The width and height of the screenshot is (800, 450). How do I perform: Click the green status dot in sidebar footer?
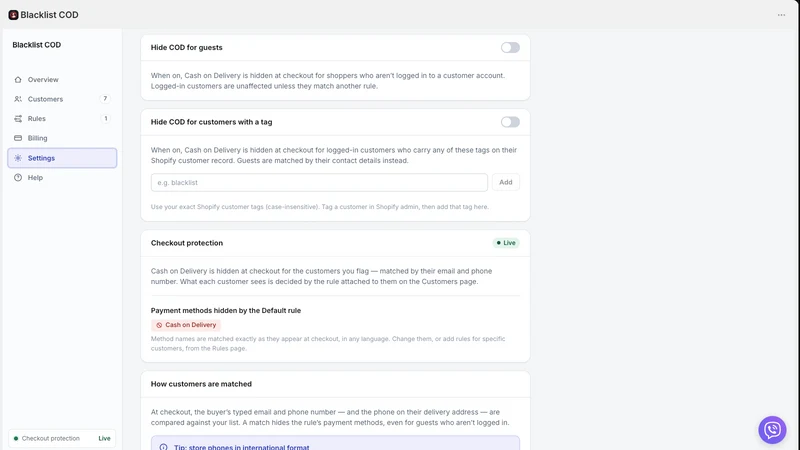[16, 438]
